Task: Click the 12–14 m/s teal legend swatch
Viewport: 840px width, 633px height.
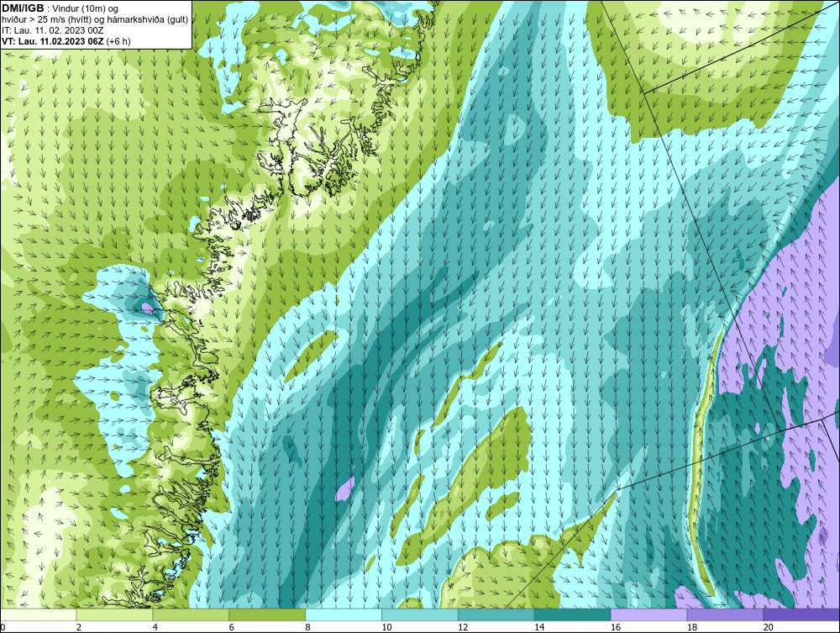Action: tap(496, 615)
